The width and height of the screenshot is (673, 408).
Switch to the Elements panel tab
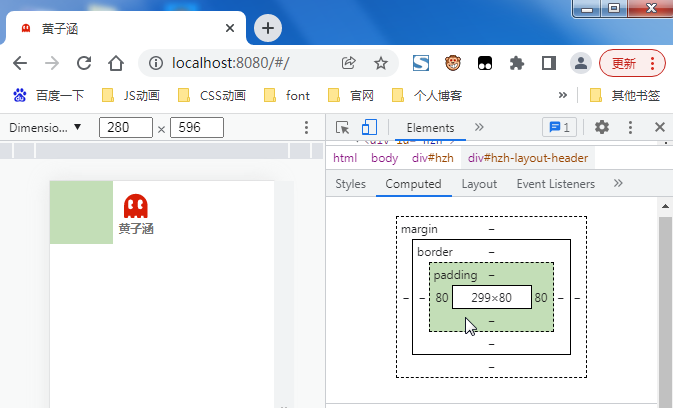(430, 128)
